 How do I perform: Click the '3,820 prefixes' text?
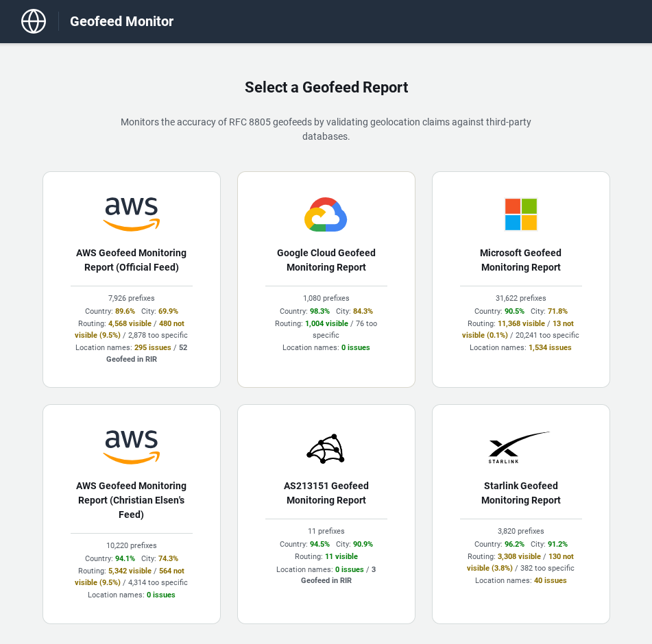tap(520, 532)
